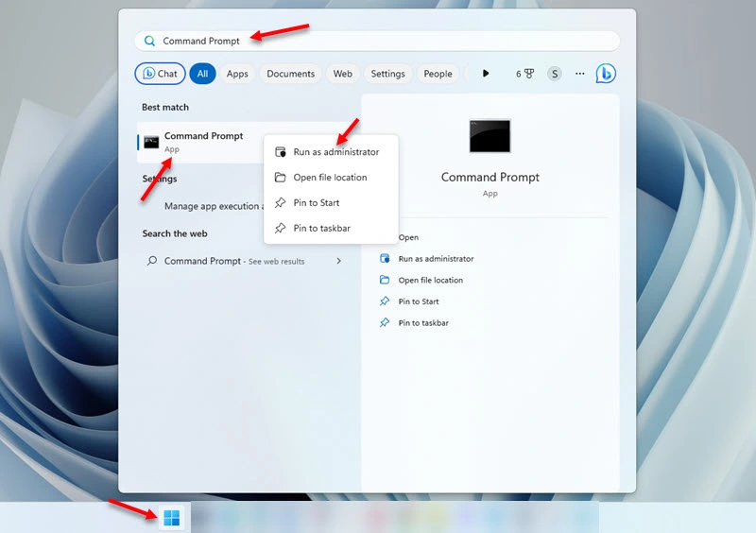Image resolution: width=756 pixels, height=533 pixels.
Task: Select the All filter tab
Action: click(202, 74)
